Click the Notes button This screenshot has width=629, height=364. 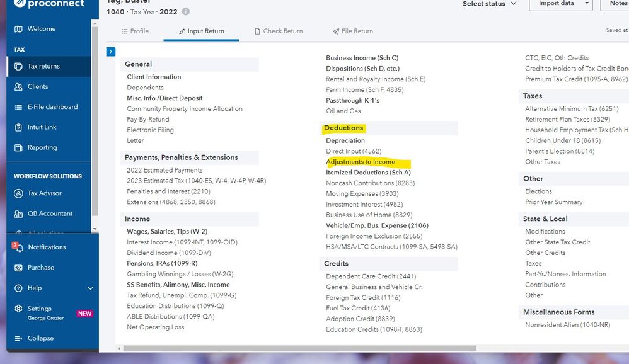tap(618, 4)
